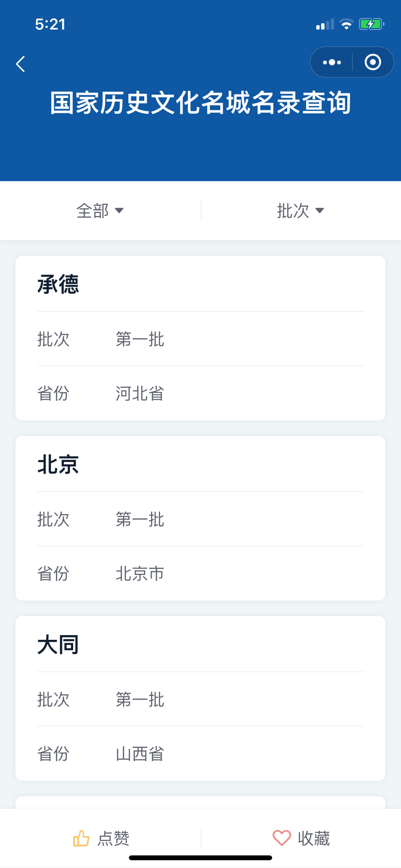Tap the heart favorite icon
This screenshot has width=401, height=868.
pyautogui.click(x=281, y=838)
